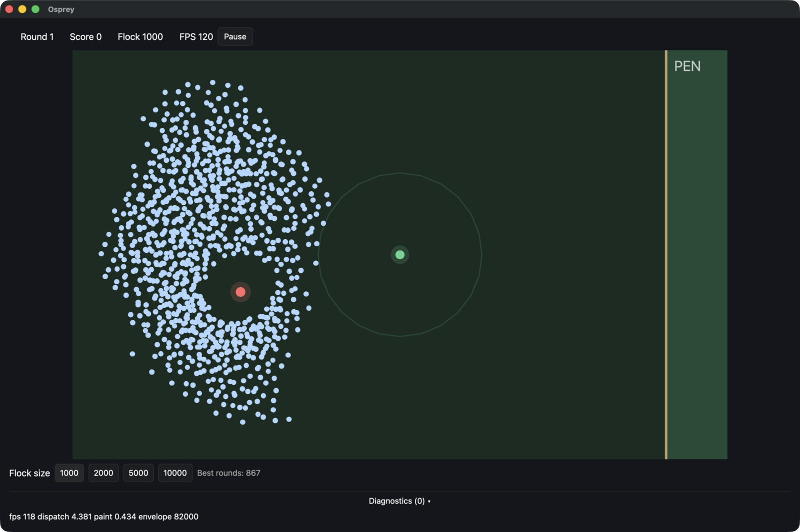The image size is (800, 532).
Task: Maximize the Osprey window
Action: pos(35,9)
